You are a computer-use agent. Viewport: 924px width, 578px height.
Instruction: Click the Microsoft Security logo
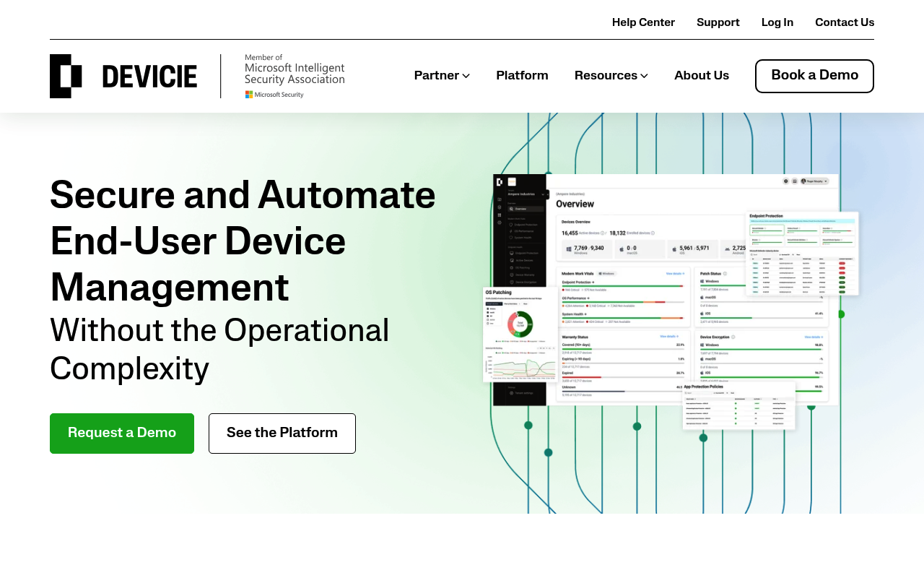coord(274,95)
